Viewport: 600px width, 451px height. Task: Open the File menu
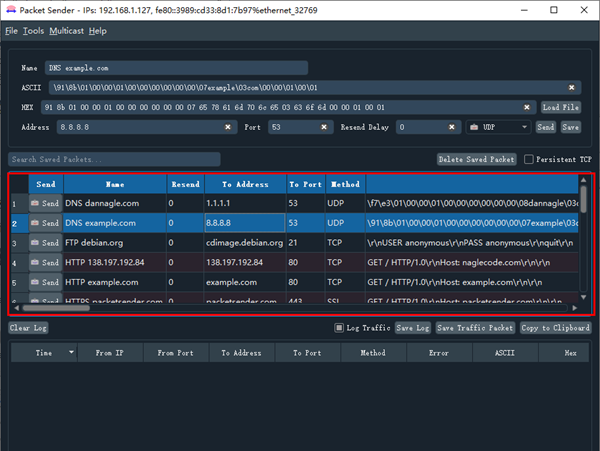click(x=11, y=31)
